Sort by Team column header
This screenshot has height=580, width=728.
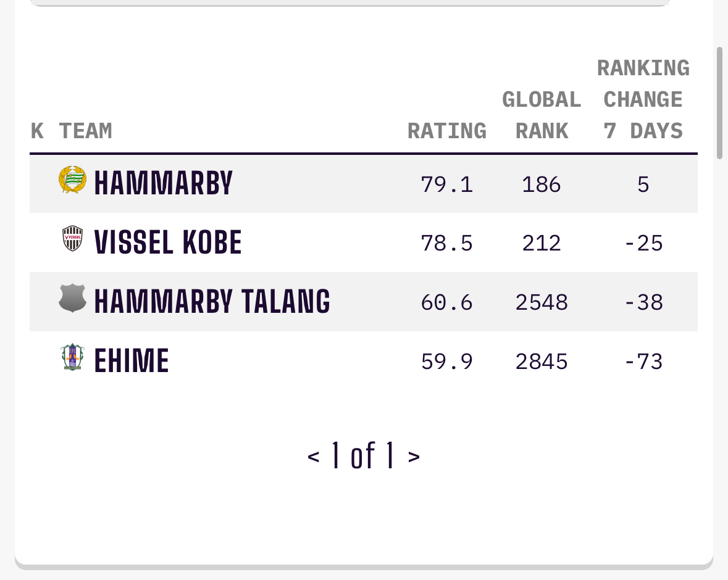tap(85, 131)
